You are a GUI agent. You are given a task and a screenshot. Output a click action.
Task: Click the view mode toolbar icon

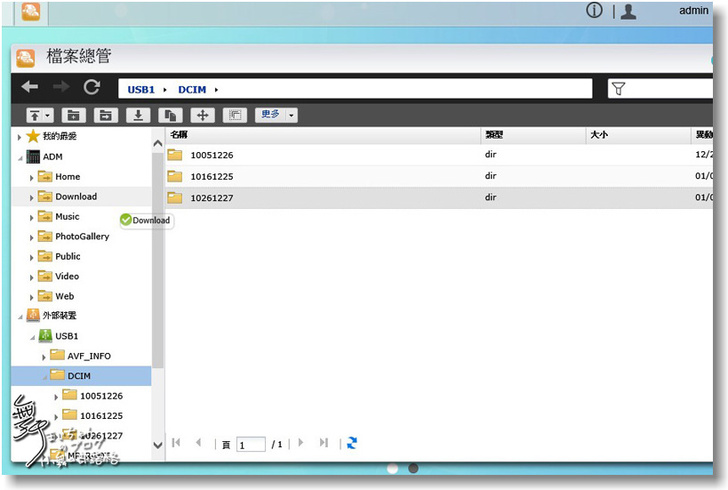(x=235, y=115)
